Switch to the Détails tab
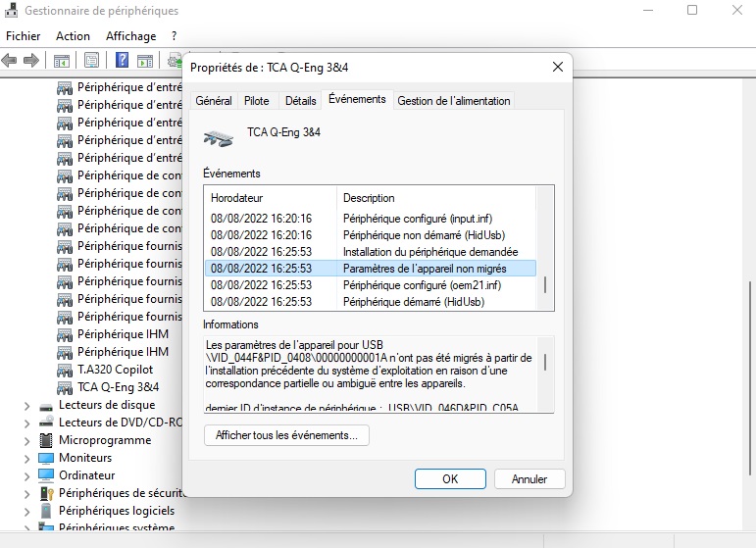 [x=300, y=101]
